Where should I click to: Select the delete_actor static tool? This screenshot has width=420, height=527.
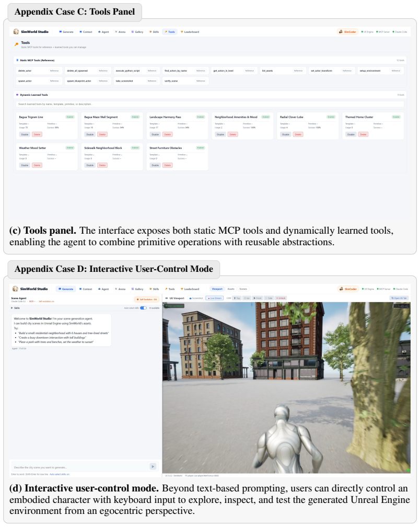coord(38,71)
